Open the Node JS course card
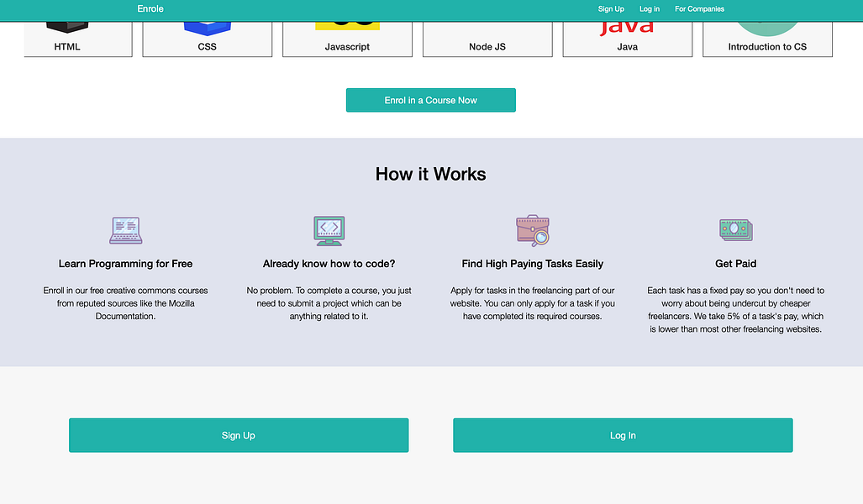 click(487, 39)
